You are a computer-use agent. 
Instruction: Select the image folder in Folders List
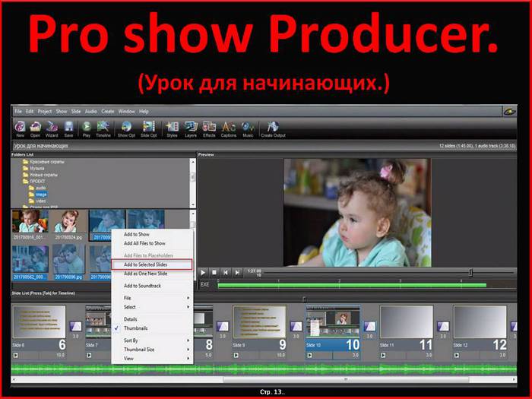pyautogui.click(x=38, y=195)
